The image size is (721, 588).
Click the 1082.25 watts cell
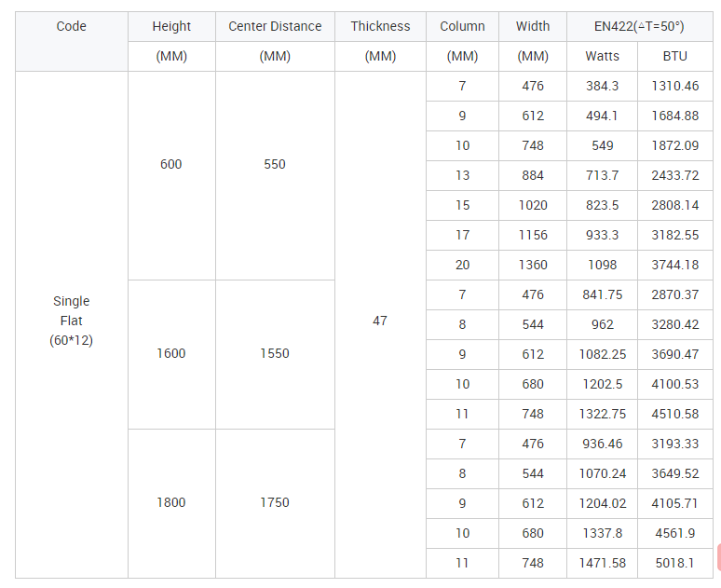(602, 354)
